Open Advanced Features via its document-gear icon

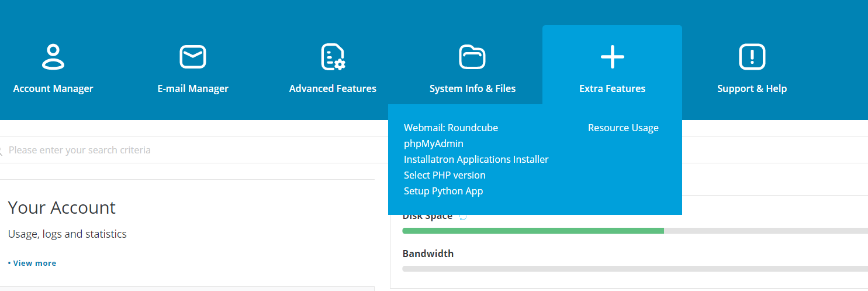pos(333,57)
